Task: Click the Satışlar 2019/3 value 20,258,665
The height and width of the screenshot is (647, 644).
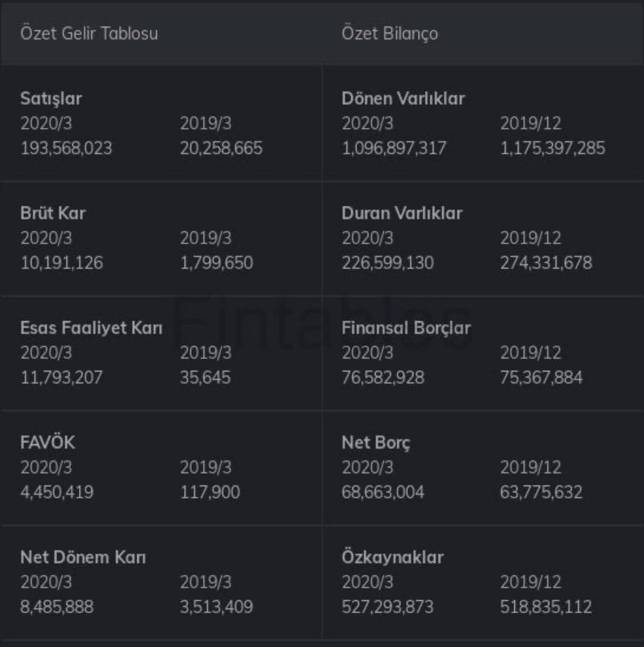Action: pyautogui.click(x=221, y=148)
